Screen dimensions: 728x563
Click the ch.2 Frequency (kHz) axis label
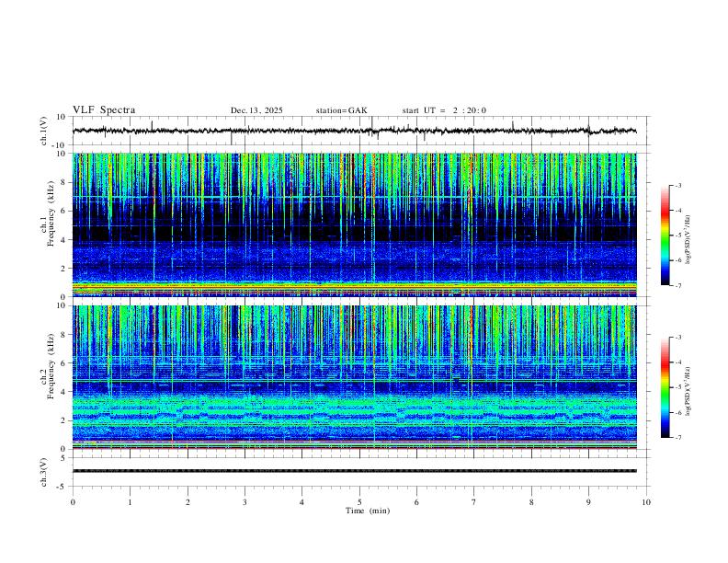tap(51, 366)
